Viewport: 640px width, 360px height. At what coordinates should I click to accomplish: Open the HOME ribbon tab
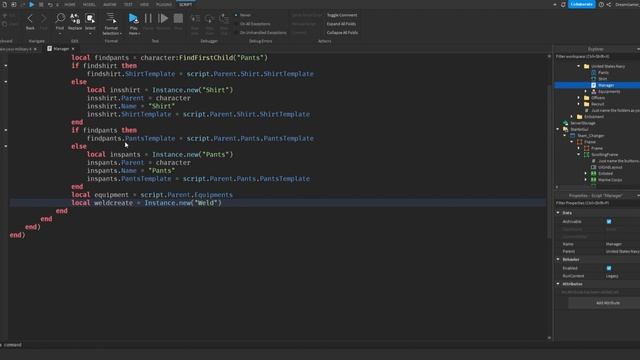tap(70, 4)
